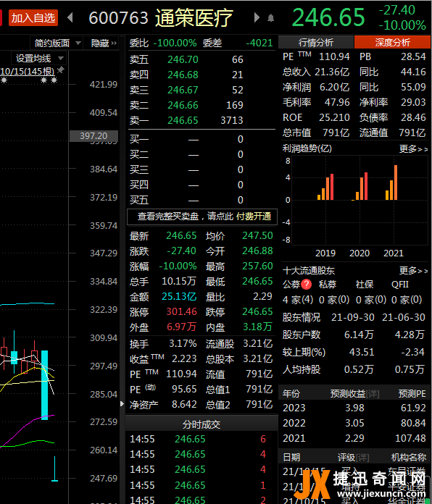
Task: Open 更多 for 十大流通股东
Action: (413, 271)
